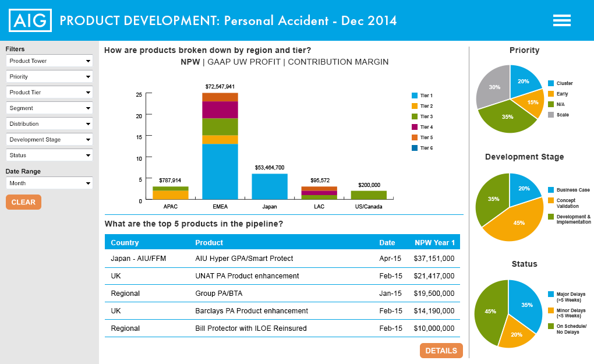Click the 35% N/A slice in Priority pie

(x=507, y=118)
